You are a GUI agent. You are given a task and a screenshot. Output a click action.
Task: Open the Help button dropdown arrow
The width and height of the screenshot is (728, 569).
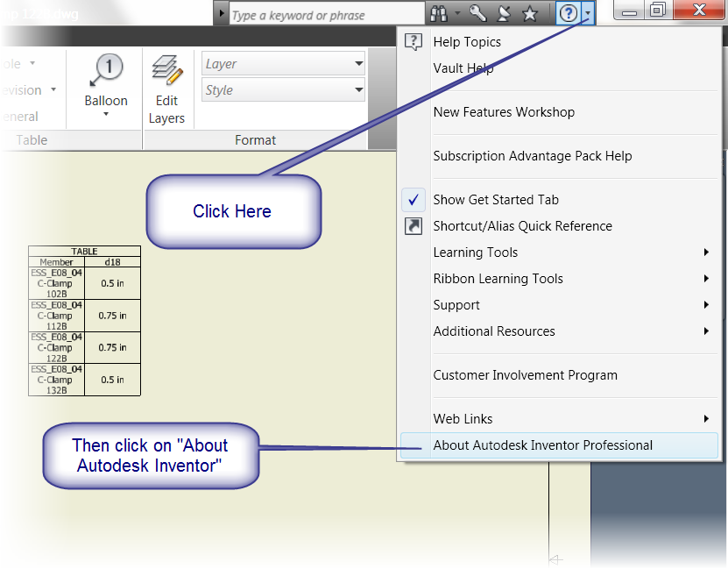click(x=588, y=13)
